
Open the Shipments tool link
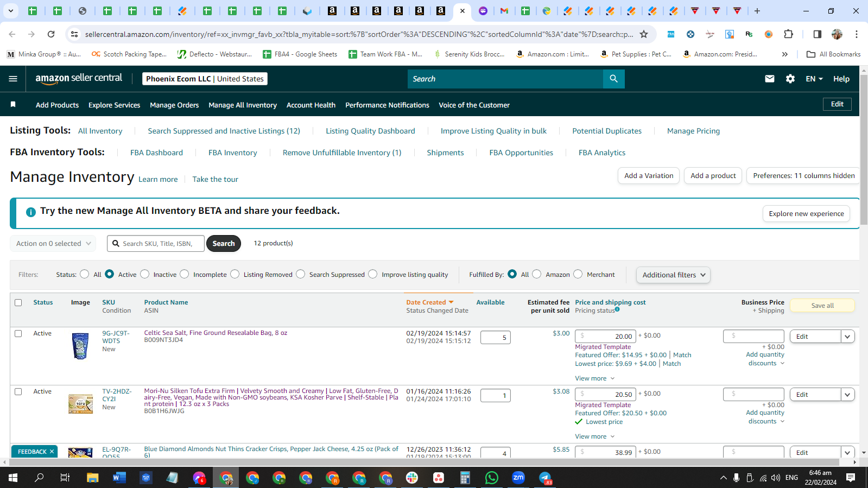coord(445,153)
